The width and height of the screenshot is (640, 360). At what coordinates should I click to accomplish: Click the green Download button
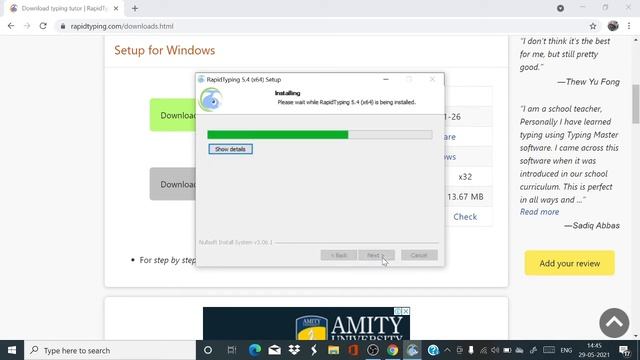click(173, 115)
